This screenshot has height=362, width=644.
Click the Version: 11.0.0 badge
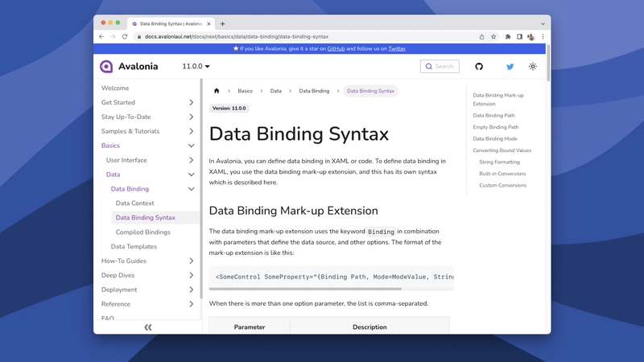point(229,109)
